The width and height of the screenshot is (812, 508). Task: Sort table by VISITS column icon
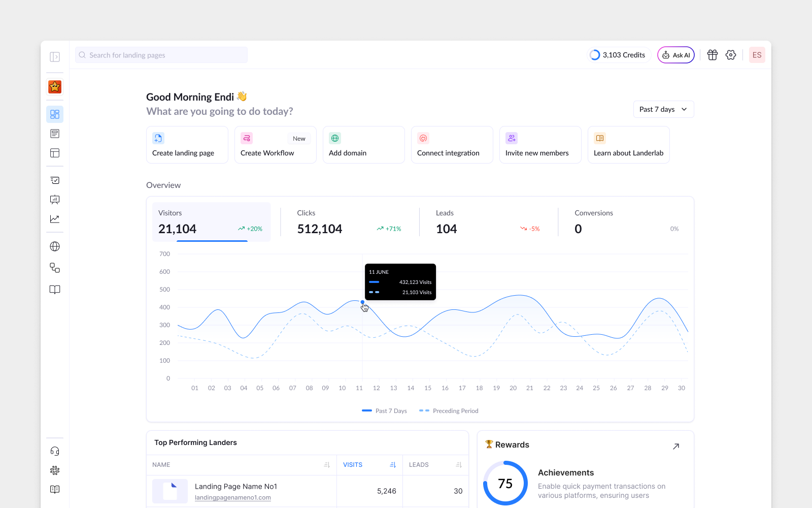[x=393, y=465]
